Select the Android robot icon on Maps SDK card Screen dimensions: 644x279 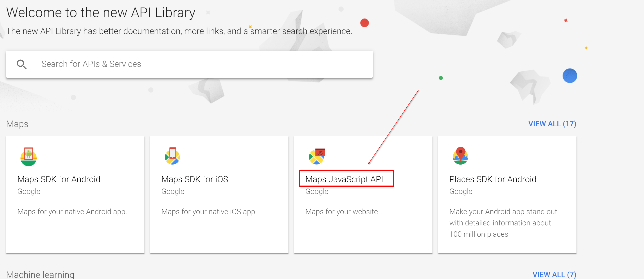click(29, 156)
